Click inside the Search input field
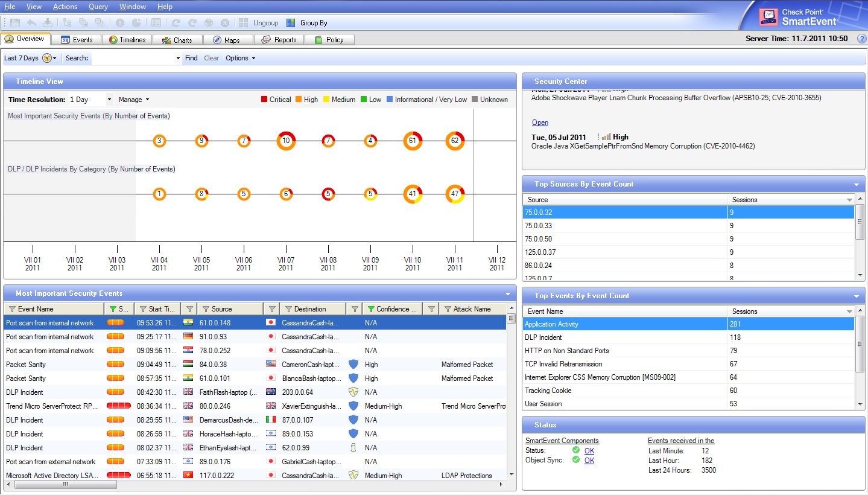Screen dimensions: 868x495 tap(133, 59)
